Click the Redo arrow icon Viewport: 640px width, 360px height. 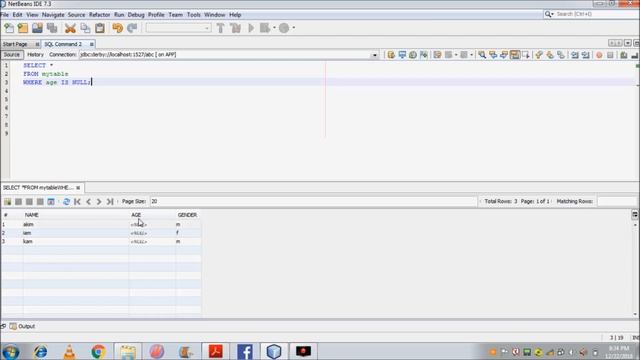132,28
